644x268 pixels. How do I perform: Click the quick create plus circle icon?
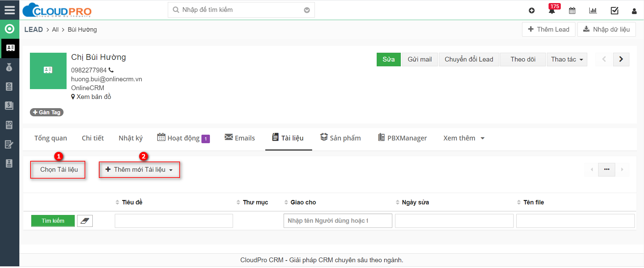coord(532,11)
